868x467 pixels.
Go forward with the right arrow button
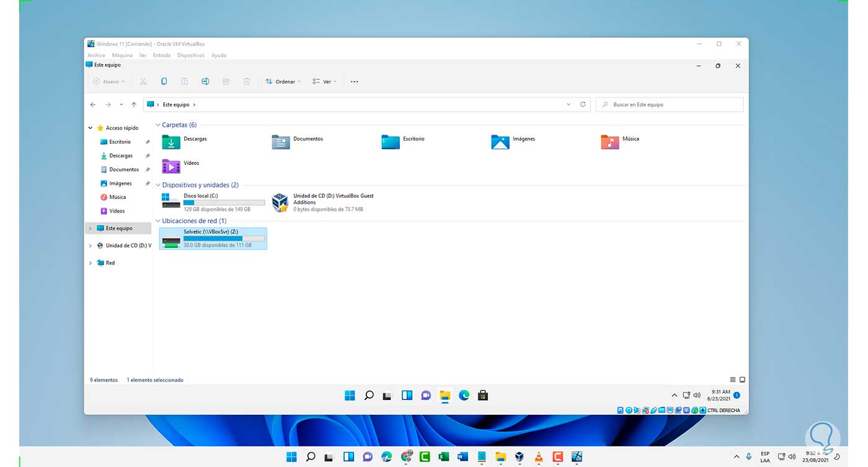[108, 105]
